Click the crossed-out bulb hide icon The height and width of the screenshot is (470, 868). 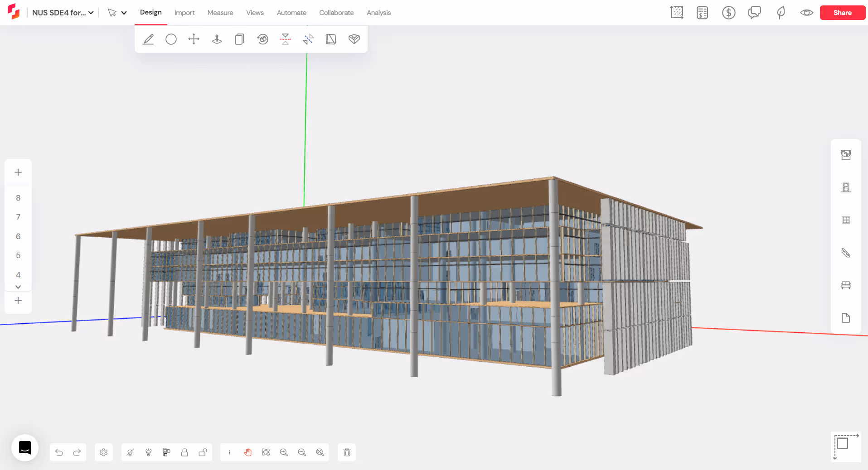tap(131, 452)
